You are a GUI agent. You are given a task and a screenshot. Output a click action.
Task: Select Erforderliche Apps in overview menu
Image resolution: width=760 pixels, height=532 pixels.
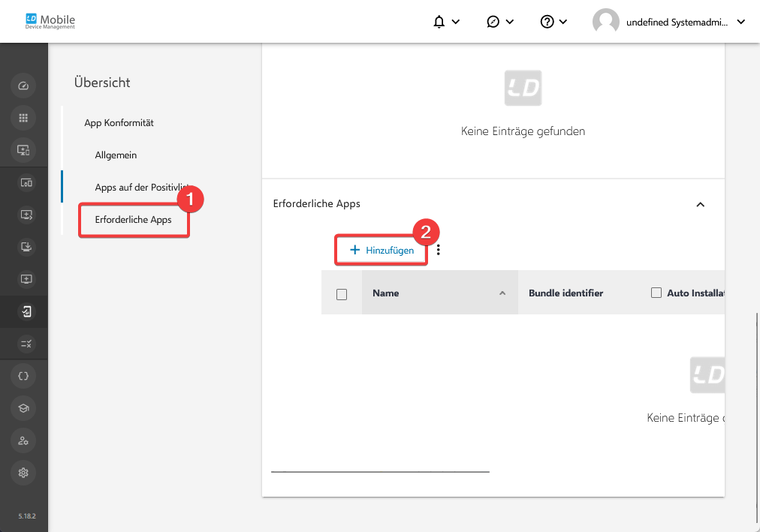[x=133, y=220]
